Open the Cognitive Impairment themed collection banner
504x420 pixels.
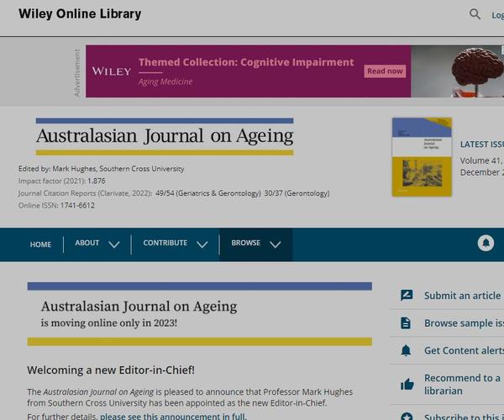coord(295,71)
